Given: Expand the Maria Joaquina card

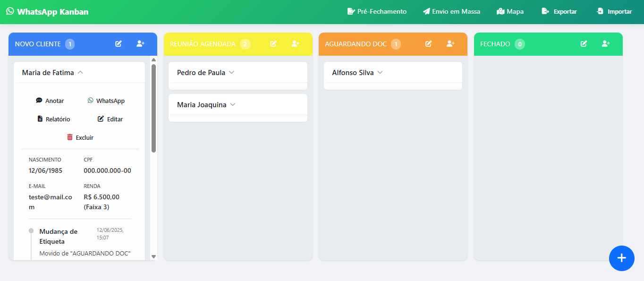Looking at the screenshot, I should (x=232, y=105).
